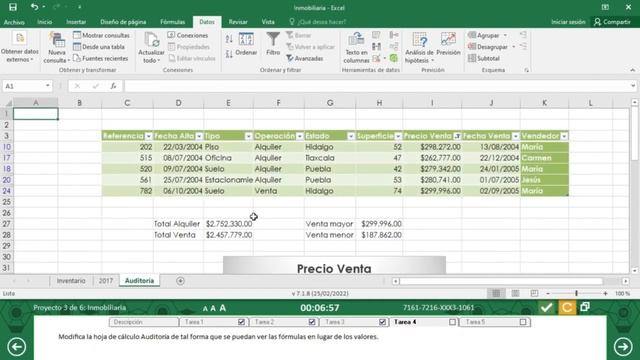
Task: Add a new sheet with plus icon
Action: pos(180,281)
